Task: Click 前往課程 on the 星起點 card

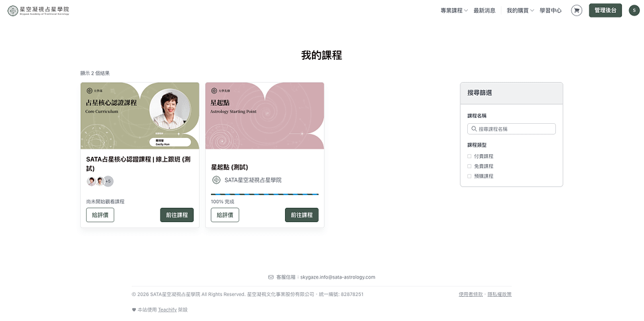Action: 301,215
